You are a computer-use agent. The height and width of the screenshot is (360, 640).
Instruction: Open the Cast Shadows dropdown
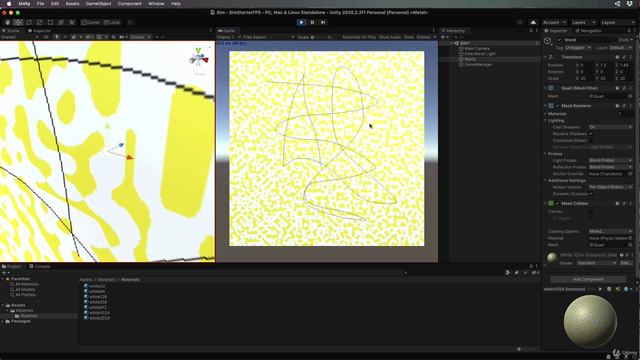point(610,127)
